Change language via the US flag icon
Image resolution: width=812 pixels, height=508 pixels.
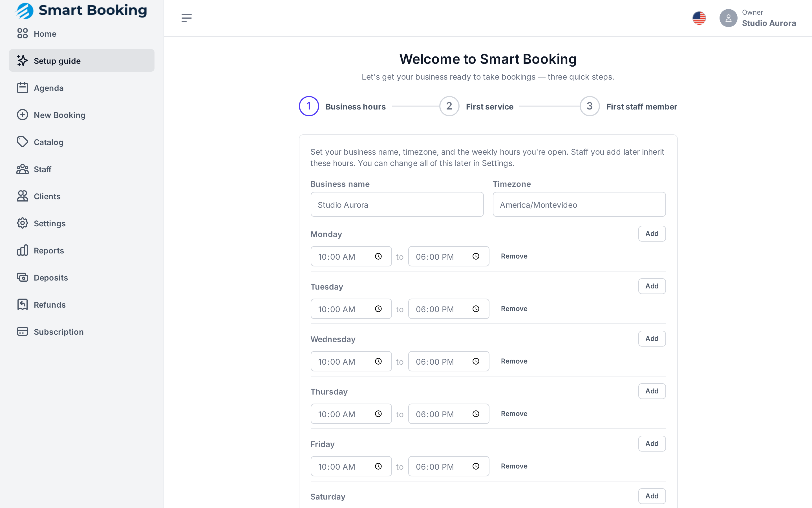[x=699, y=18]
